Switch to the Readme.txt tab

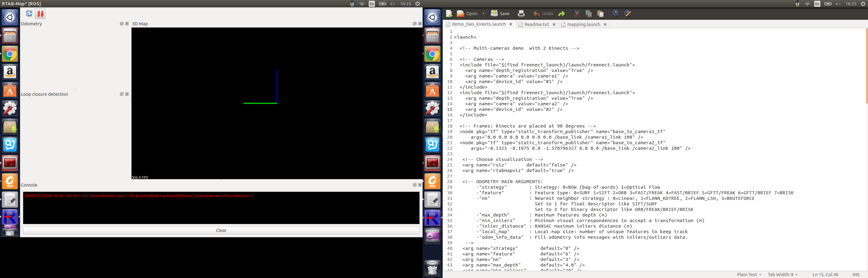click(536, 24)
